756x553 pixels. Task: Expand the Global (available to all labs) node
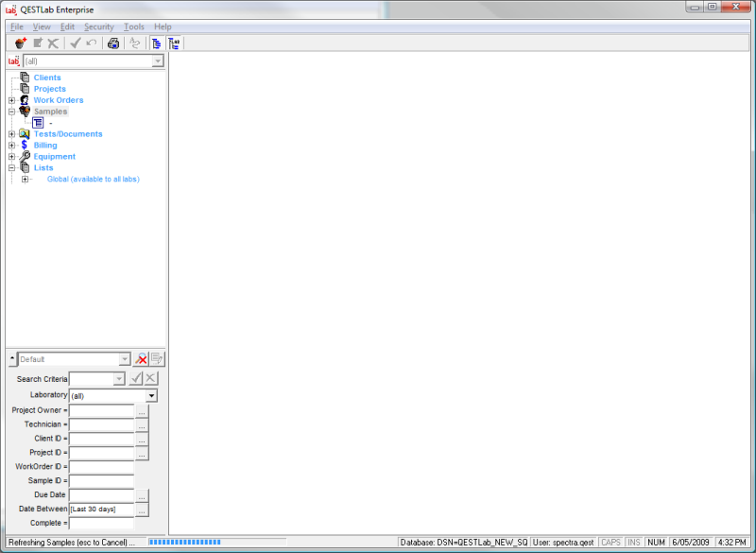(x=26, y=179)
